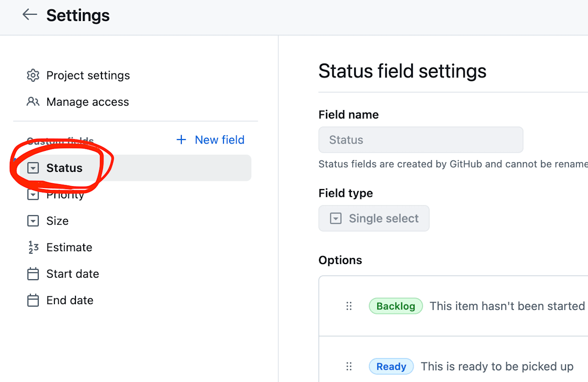Click the calendar icon next to Start date
Viewport: 588px width, 382px height.
33,274
